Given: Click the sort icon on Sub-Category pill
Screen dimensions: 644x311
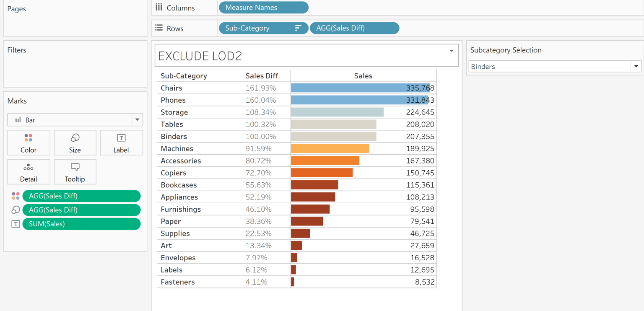Looking at the screenshot, I should coord(299,28).
